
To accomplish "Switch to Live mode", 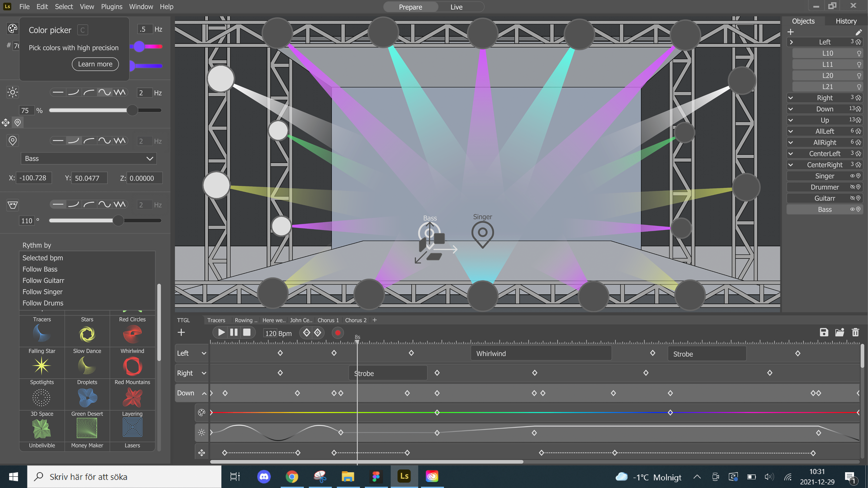I will coord(456,7).
